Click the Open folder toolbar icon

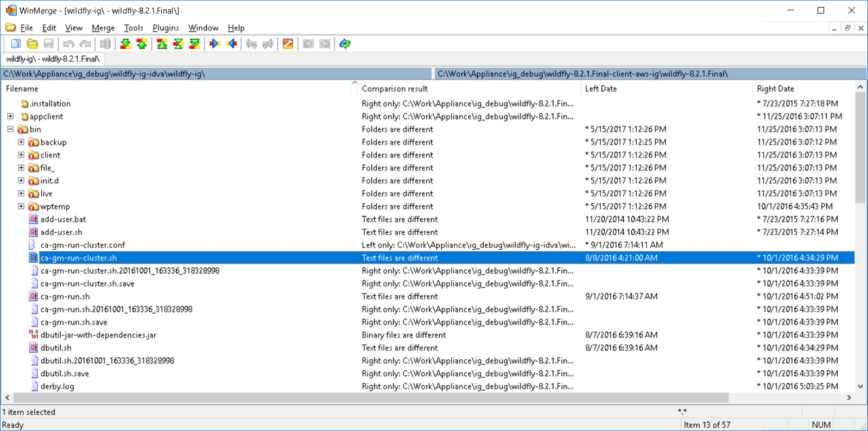pyautogui.click(x=33, y=44)
